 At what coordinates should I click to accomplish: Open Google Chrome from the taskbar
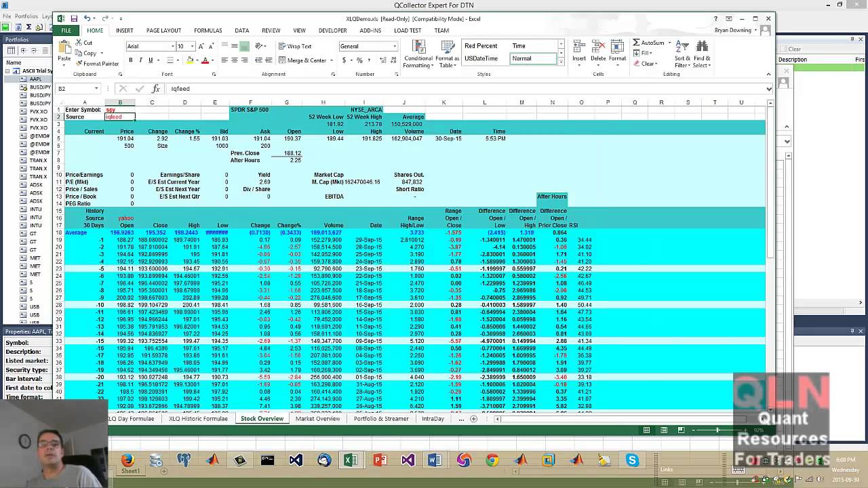(x=493, y=461)
